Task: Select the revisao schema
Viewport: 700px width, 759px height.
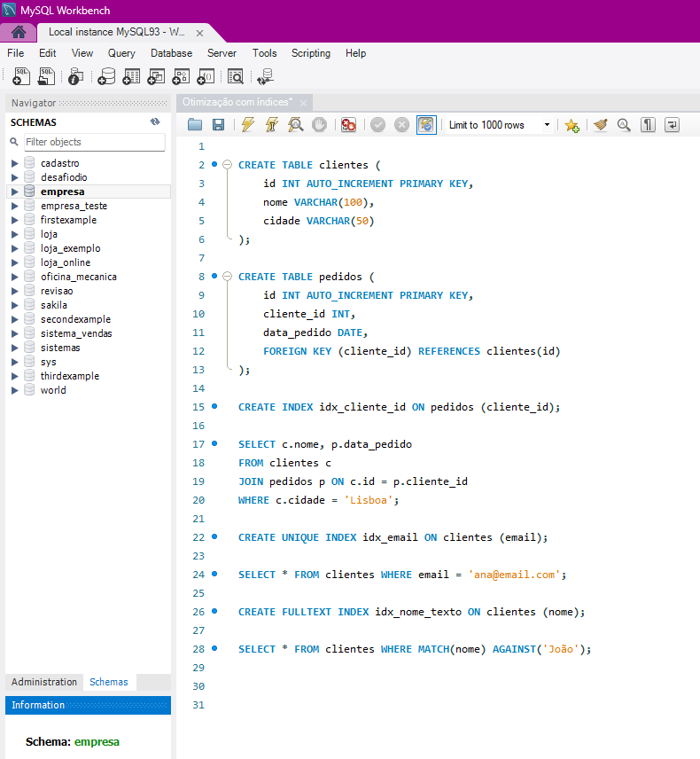Action: click(57, 291)
